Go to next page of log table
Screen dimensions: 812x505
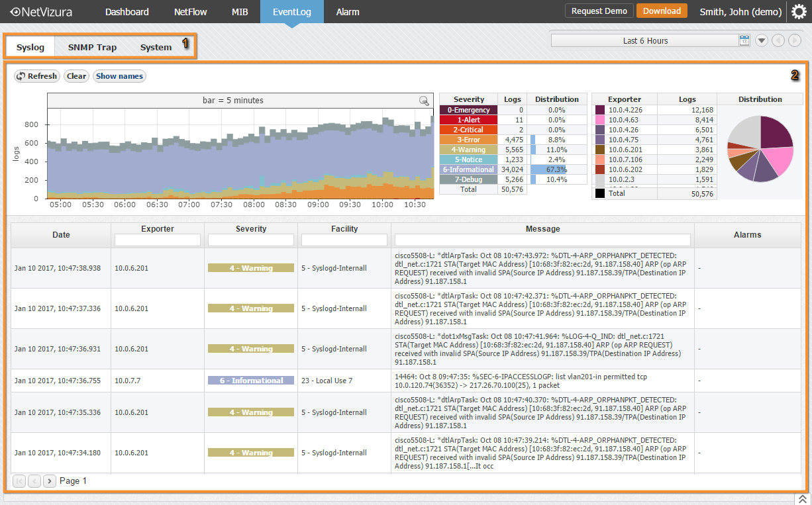click(x=50, y=481)
